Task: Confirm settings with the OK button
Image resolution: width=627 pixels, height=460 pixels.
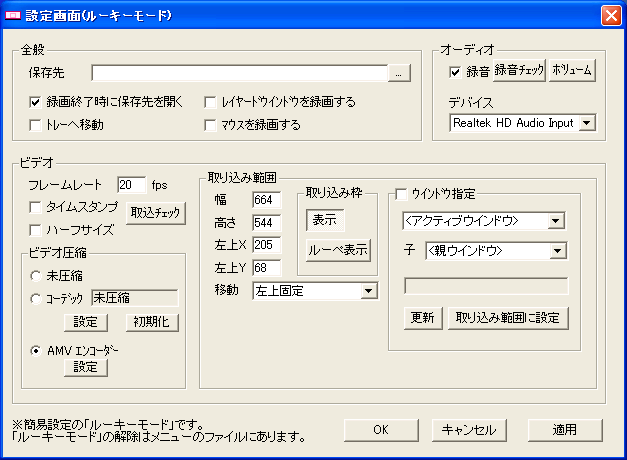Action: click(381, 430)
